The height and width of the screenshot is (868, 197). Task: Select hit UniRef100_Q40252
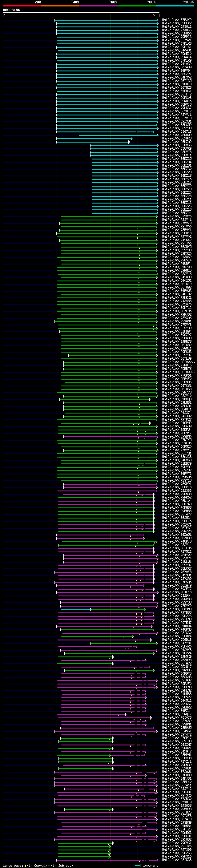pos(177,281)
